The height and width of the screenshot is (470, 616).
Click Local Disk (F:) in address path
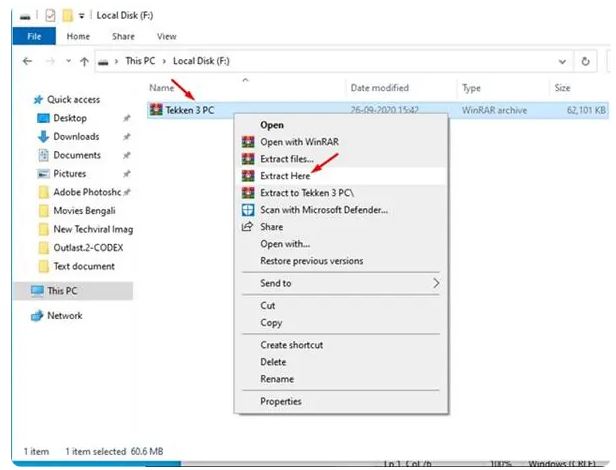click(x=201, y=61)
